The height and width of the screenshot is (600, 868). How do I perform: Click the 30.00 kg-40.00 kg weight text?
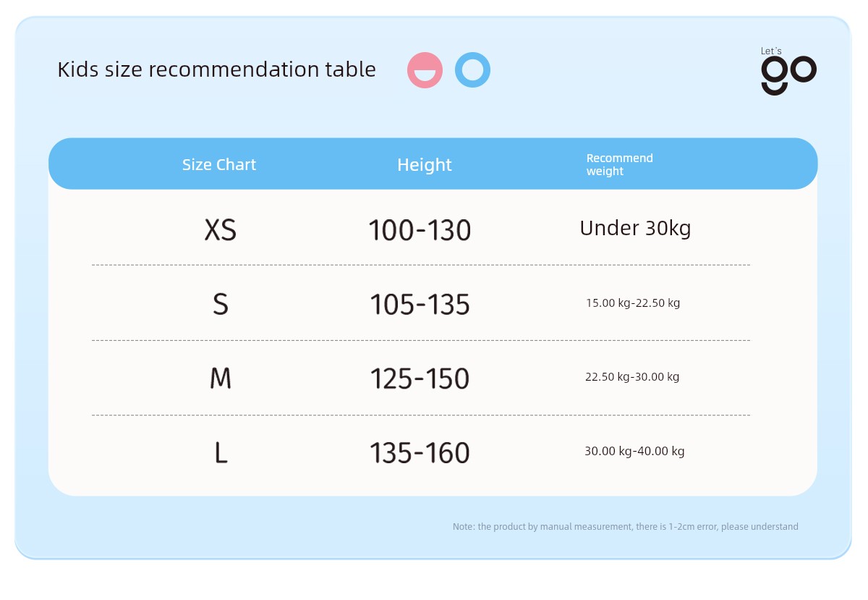(x=634, y=451)
